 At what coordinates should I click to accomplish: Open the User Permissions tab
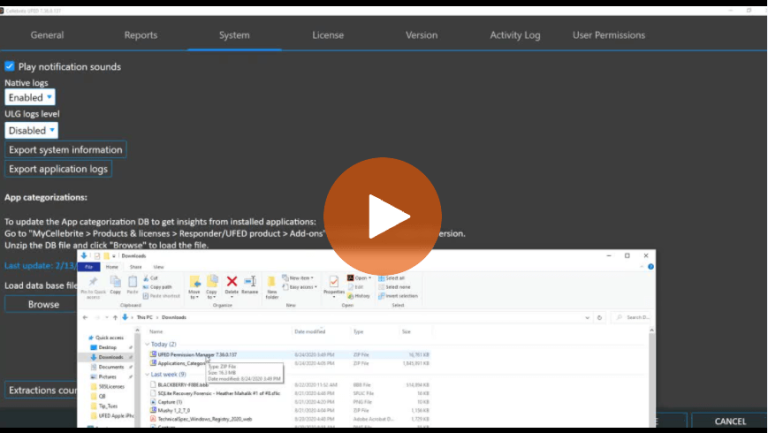point(608,35)
